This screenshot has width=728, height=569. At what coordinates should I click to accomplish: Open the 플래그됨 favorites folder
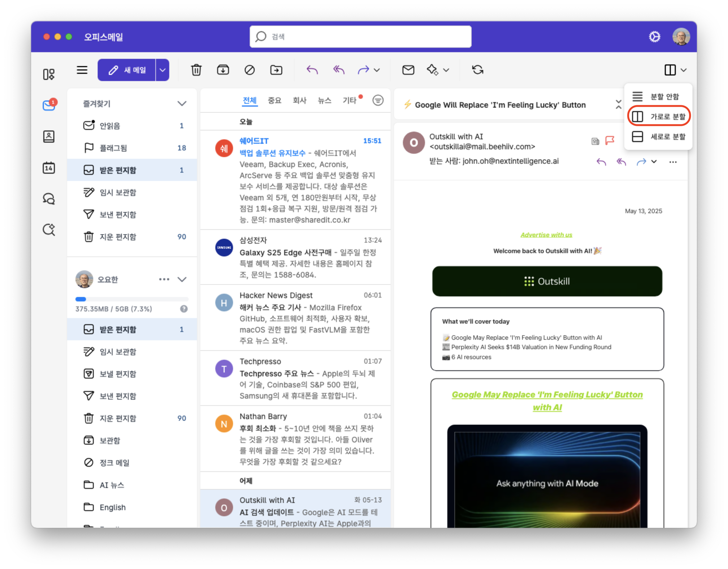pos(132,148)
